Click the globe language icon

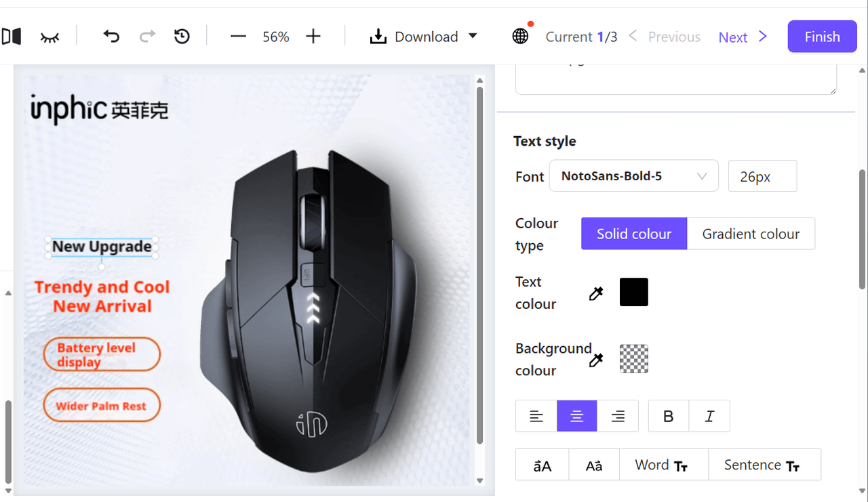(520, 37)
